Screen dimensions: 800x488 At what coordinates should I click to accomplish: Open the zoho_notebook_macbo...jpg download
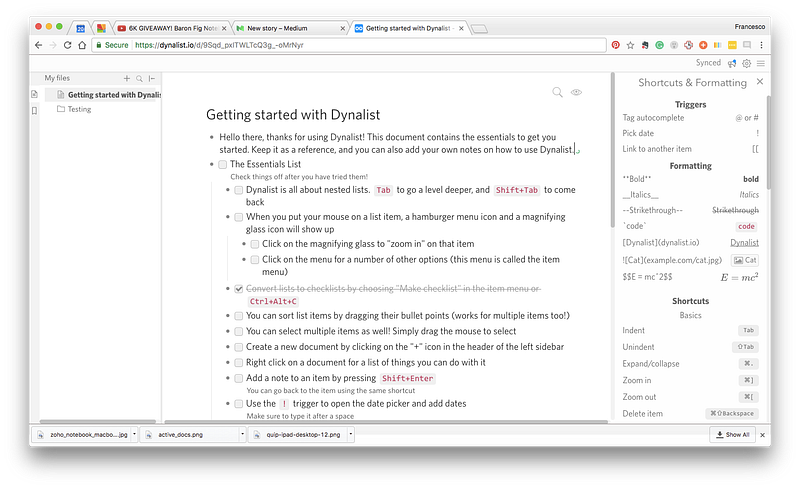click(x=84, y=434)
